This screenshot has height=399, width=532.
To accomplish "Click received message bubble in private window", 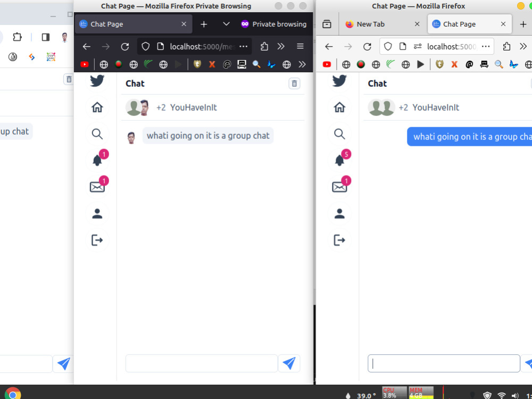I will click(x=208, y=136).
